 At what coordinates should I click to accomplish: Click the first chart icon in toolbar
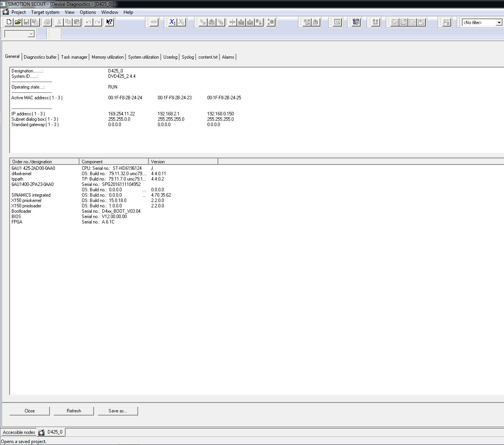395,22
